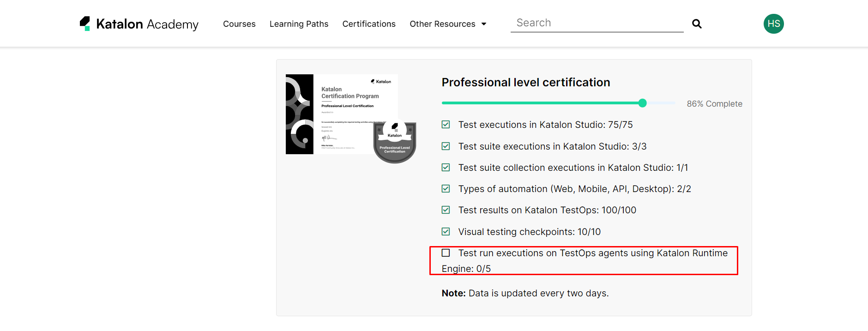Click the Professional Level Certification badge
The width and height of the screenshot is (868, 331).
click(x=395, y=142)
